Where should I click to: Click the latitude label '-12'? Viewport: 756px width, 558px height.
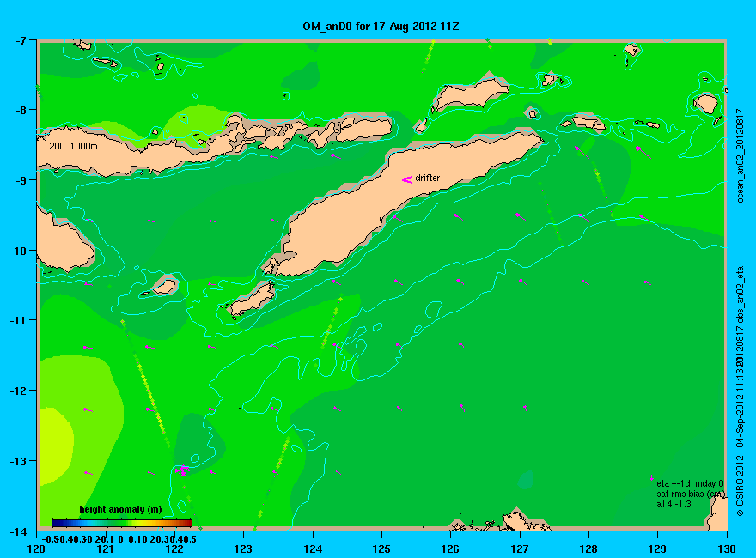18,391
